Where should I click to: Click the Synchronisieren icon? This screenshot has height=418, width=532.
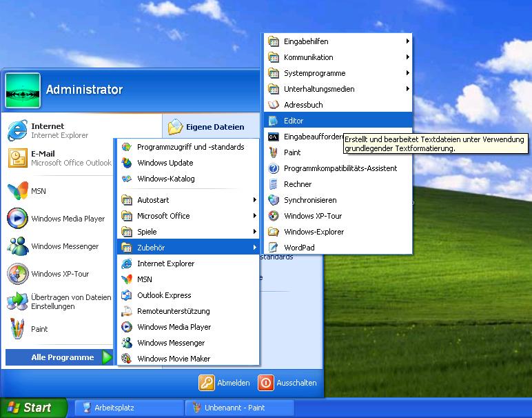pyautogui.click(x=274, y=200)
